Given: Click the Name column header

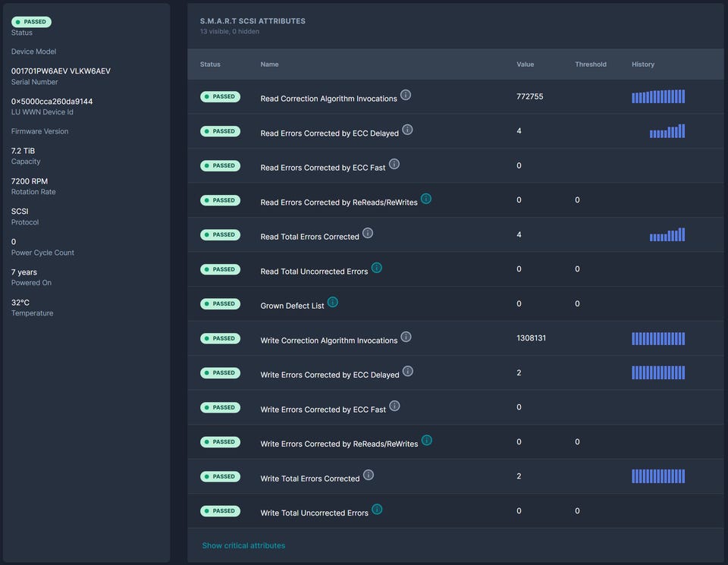Looking at the screenshot, I should (269, 64).
